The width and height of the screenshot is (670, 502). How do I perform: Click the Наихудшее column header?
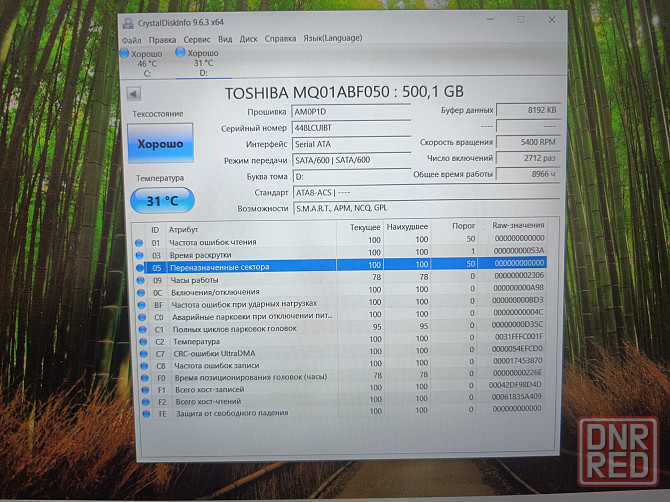[407, 227]
